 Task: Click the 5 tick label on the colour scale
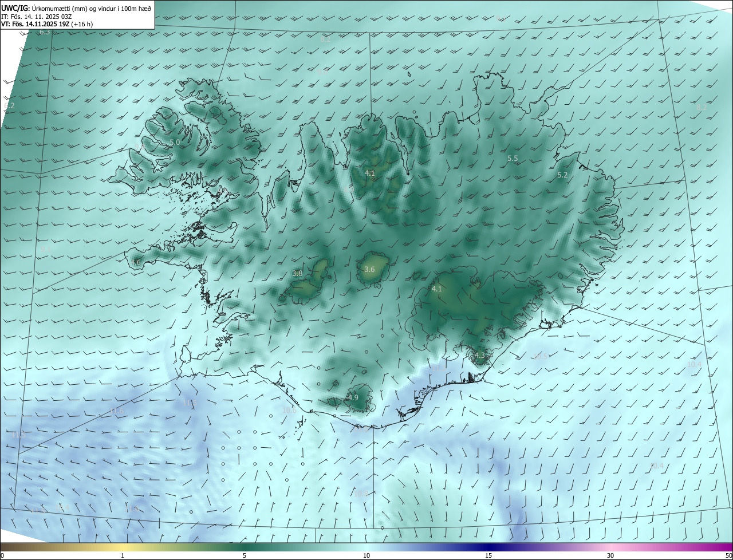pyautogui.click(x=245, y=555)
